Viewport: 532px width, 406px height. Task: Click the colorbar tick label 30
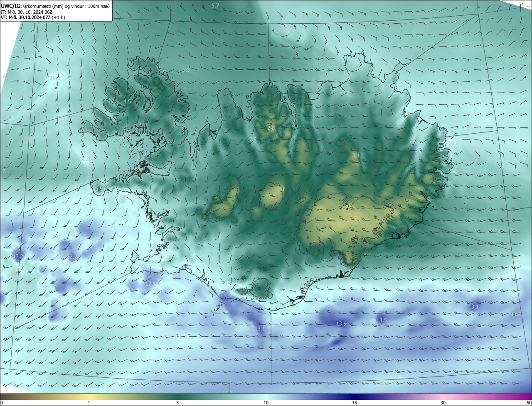pos(443,403)
